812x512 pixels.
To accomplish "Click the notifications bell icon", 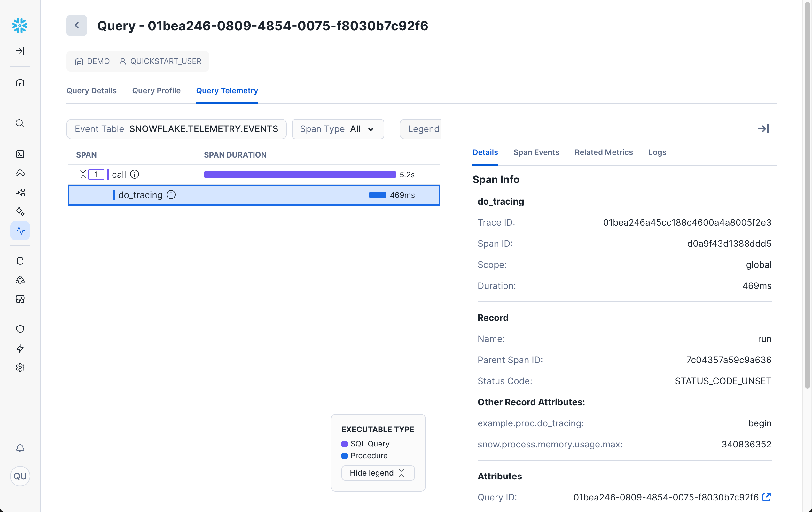I will pos(20,448).
